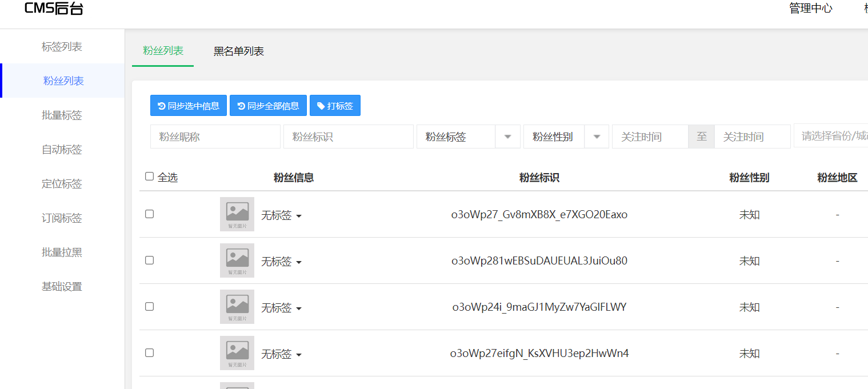
Task: Open 批量标签 in the sidebar
Action: [62, 115]
